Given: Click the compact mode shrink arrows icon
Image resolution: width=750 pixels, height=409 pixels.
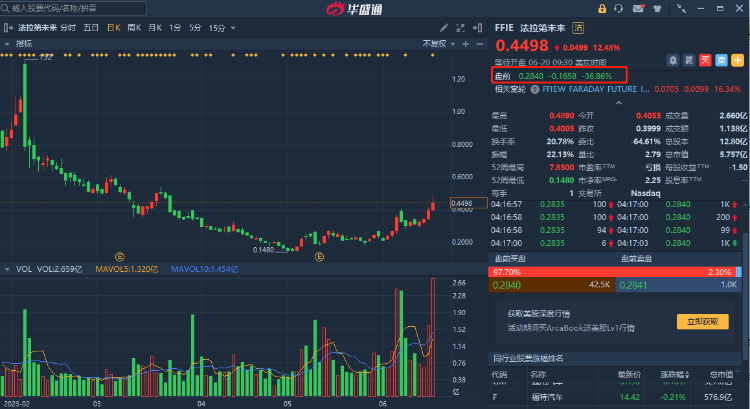Looking at the screenshot, I should click(682, 9).
